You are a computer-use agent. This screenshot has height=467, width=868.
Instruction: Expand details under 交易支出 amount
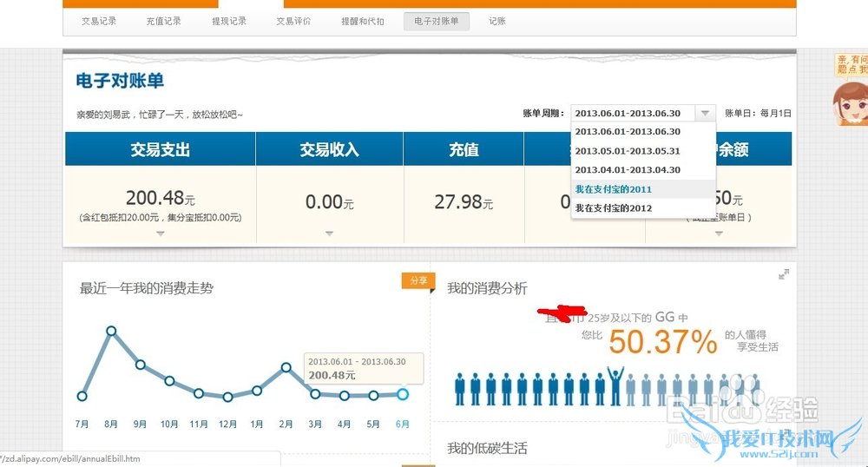tap(160, 233)
